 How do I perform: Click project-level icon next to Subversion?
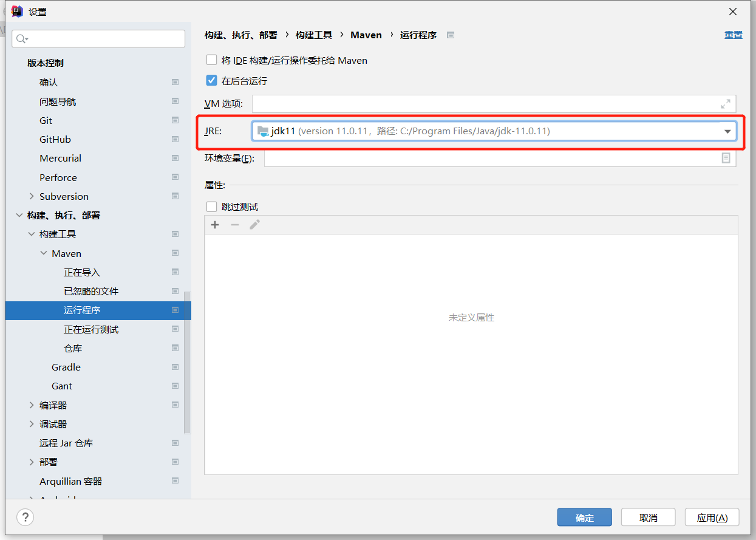pyautogui.click(x=175, y=196)
